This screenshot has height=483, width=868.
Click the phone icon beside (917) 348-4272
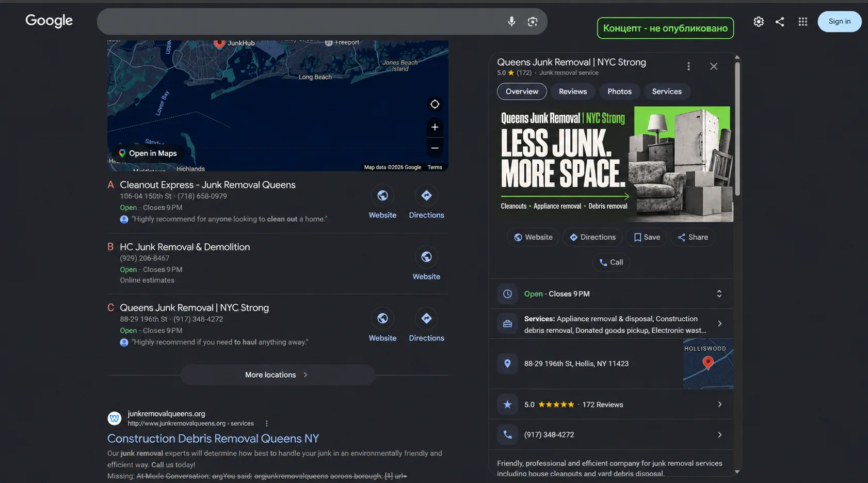tap(508, 435)
